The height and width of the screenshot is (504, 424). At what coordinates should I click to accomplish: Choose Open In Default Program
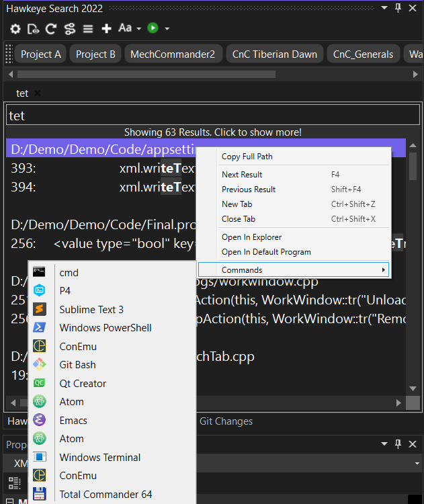pos(294,252)
